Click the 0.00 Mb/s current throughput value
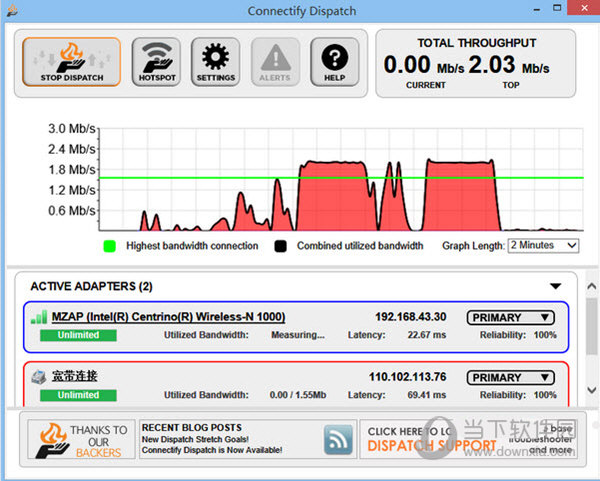Screen dimensions: 600x481 point(424,65)
